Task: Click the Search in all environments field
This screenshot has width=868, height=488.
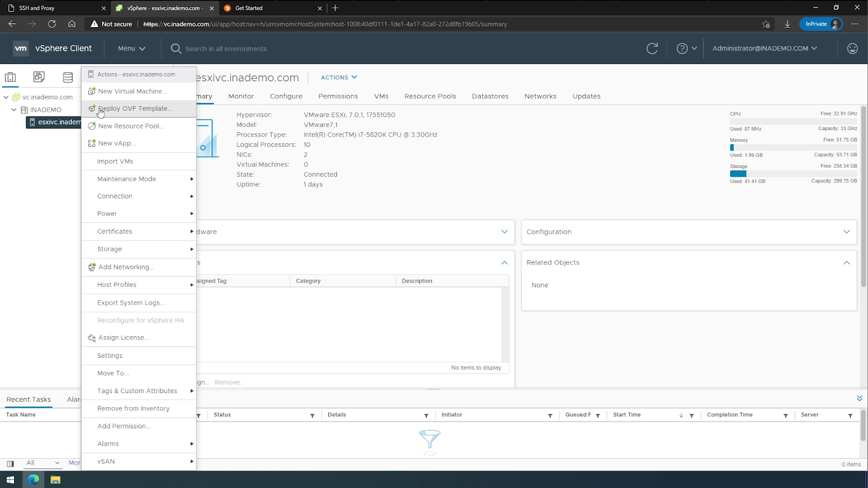Action: point(226,49)
